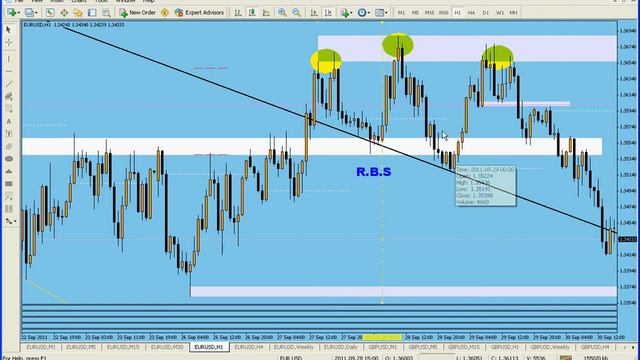This screenshot has height=360, width=640.
Task: Expand the Arrows tool dropdown
Action: click(x=16, y=222)
